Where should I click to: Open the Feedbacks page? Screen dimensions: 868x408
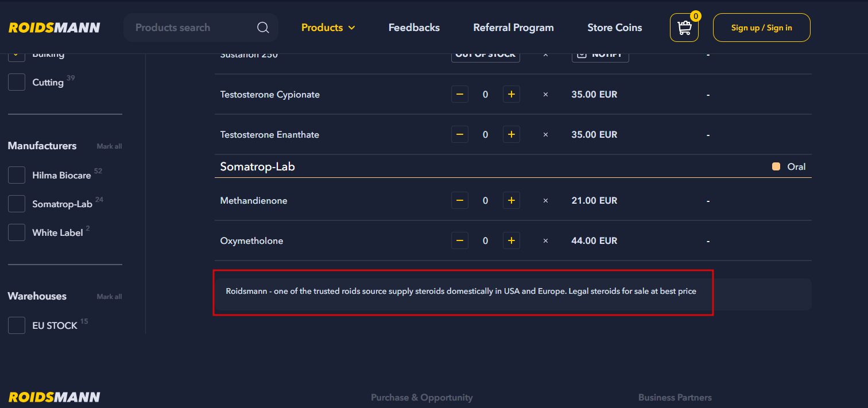pos(414,28)
